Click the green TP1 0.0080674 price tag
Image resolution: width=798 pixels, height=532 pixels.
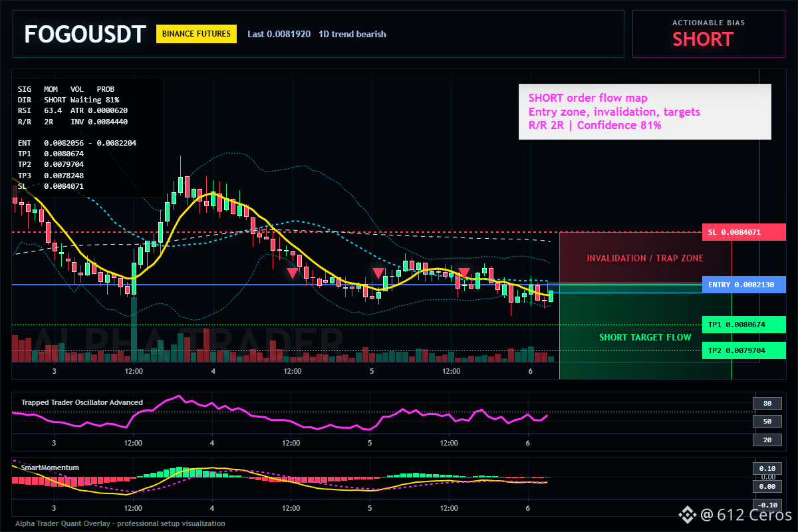pos(743,325)
